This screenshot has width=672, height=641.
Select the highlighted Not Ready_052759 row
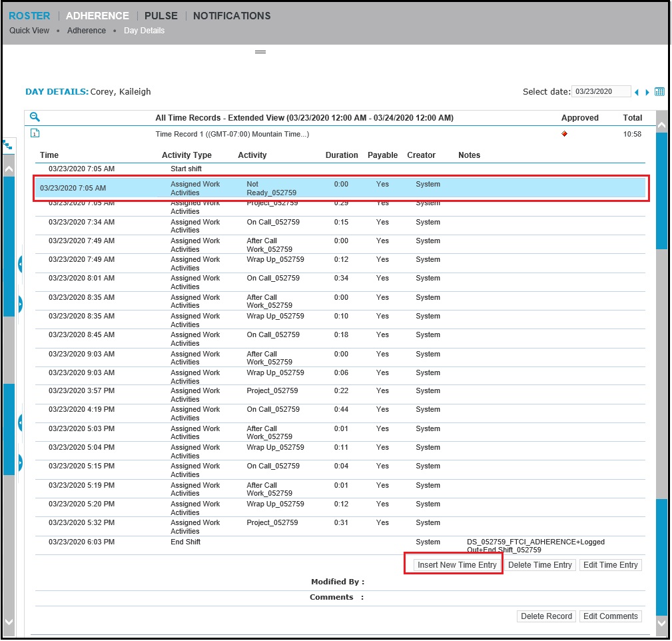(340, 188)
